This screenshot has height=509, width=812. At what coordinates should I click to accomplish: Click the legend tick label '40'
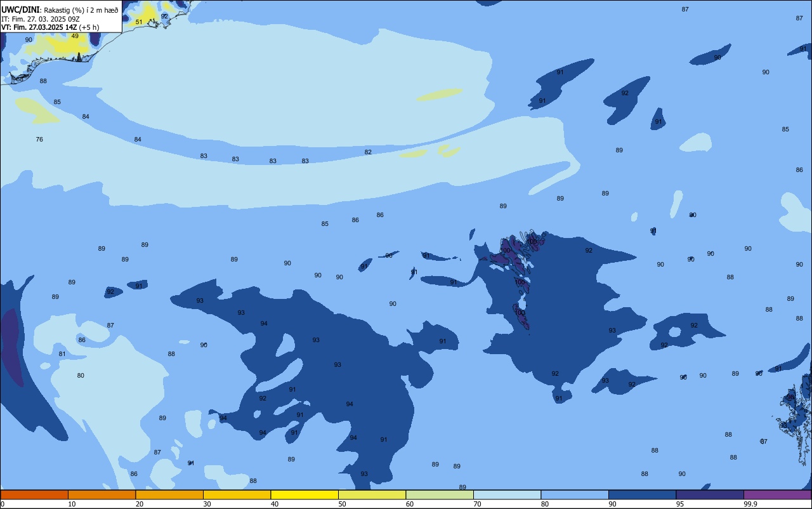[275, 504]
